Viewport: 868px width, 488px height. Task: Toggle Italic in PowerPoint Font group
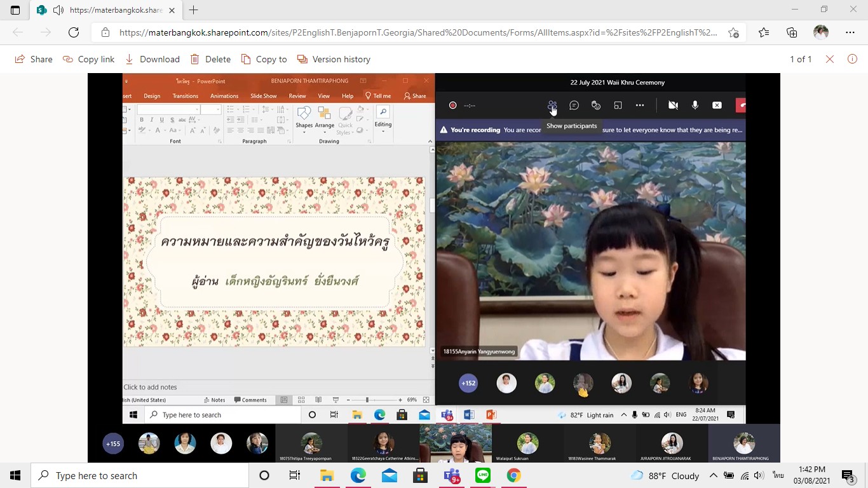tap(152, 119)
